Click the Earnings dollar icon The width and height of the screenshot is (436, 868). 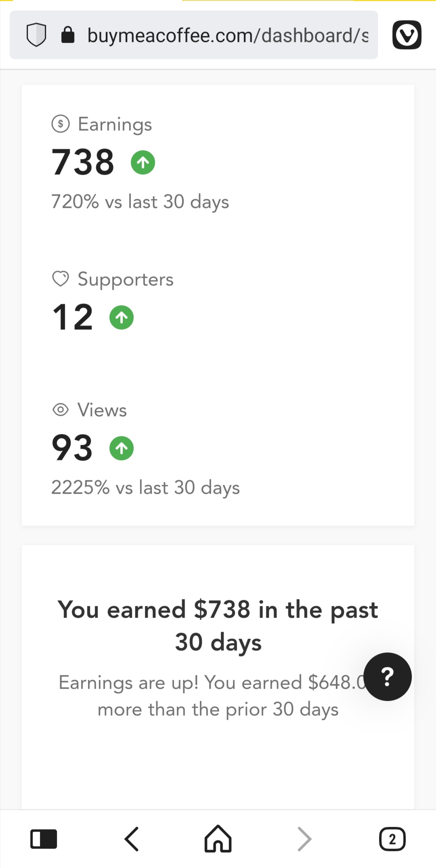point(61,124)
